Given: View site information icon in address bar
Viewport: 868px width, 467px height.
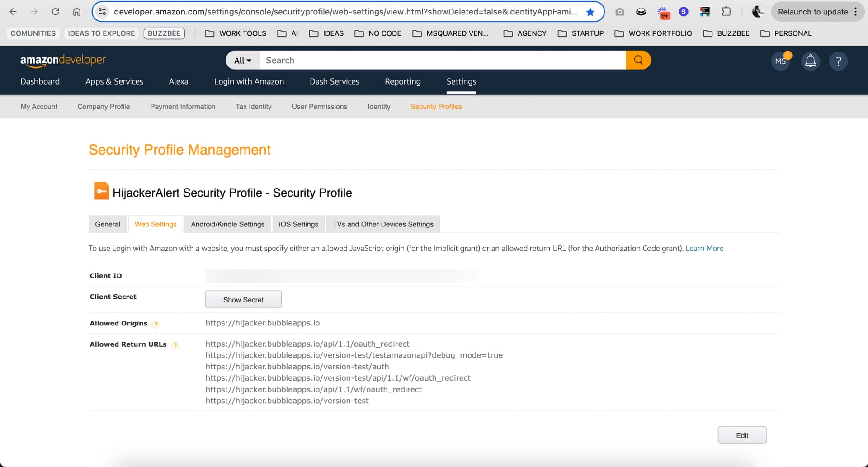Looking at the screenshot, I should [103, 12].
